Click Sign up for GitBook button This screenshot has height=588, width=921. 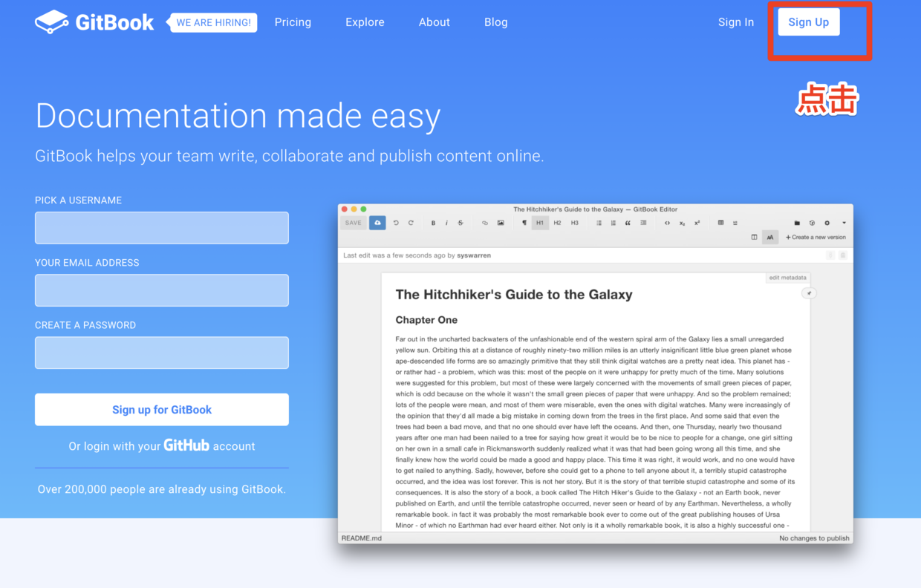coord(162,410)
